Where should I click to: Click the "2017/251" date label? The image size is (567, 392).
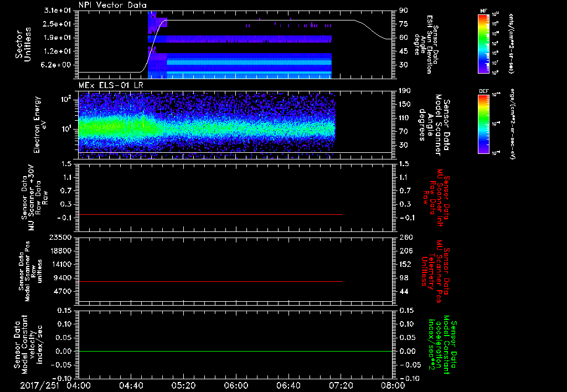39,385
